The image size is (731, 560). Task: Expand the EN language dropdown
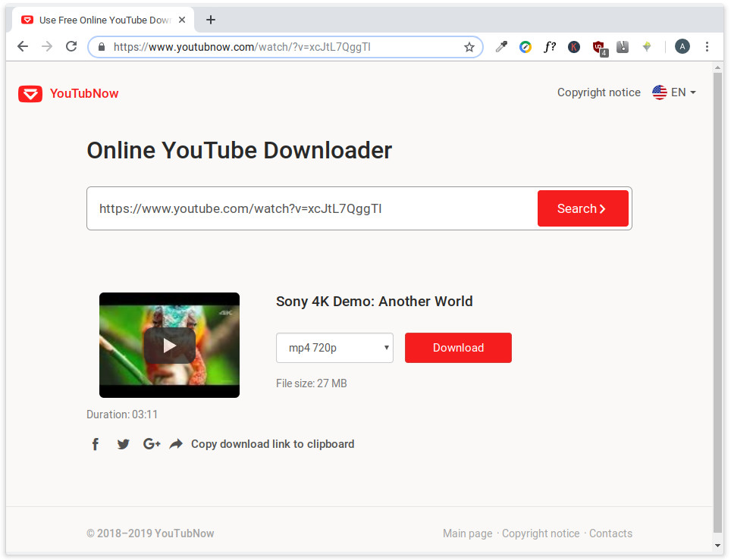683,92
